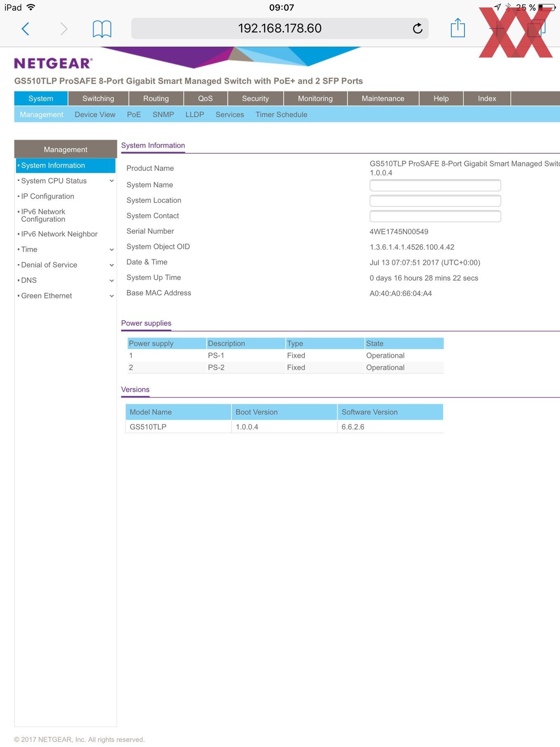The width and height of the screenshot is (560, 747).
Task: Open the Routing main tab
Action: 156,98
